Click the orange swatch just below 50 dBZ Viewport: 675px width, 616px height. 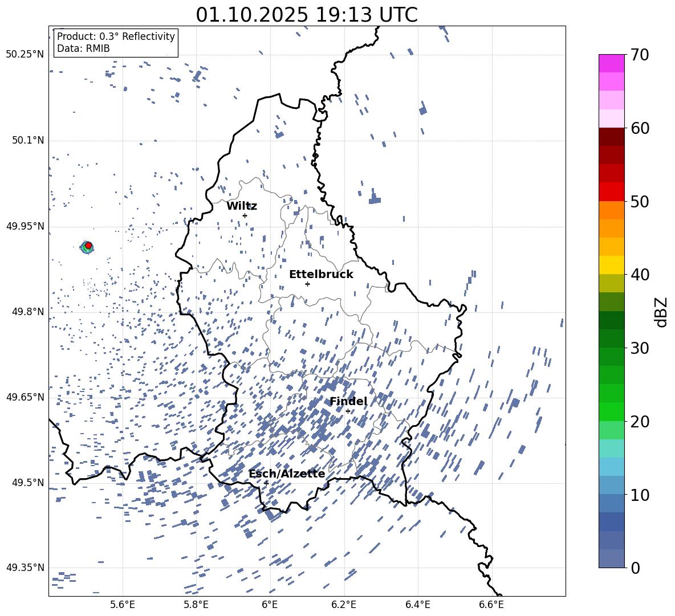(x=611, y=210)
